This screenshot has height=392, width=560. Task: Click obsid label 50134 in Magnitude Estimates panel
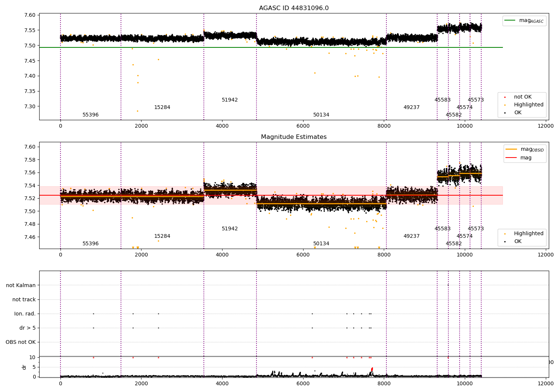(321, 244)
